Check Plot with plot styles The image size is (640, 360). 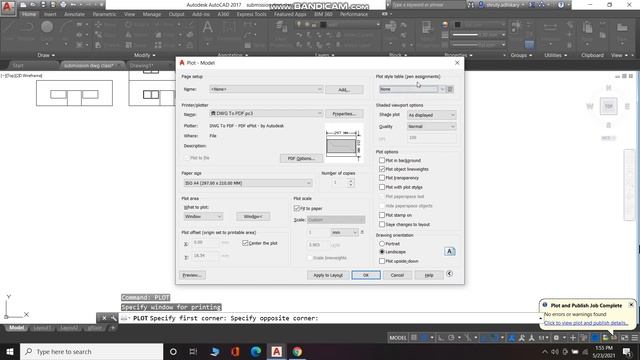pyautogui.click(x=382, y=187)
